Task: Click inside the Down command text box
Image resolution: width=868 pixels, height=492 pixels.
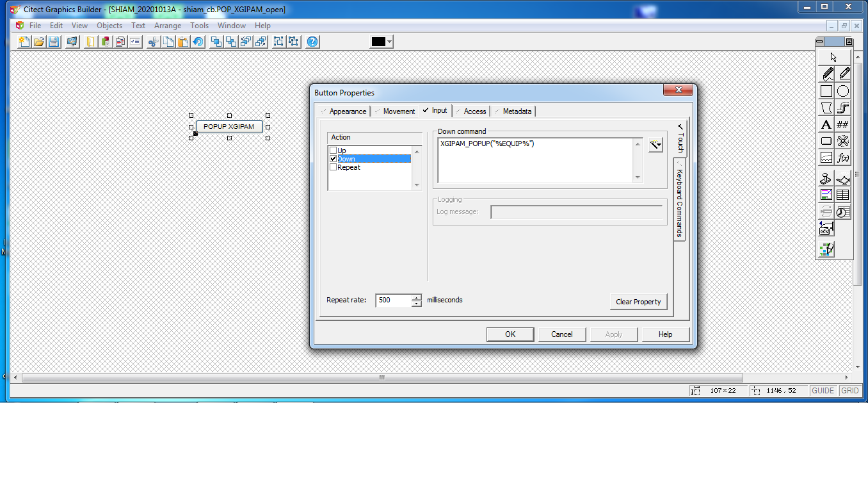Action: (x=536, y=160)
